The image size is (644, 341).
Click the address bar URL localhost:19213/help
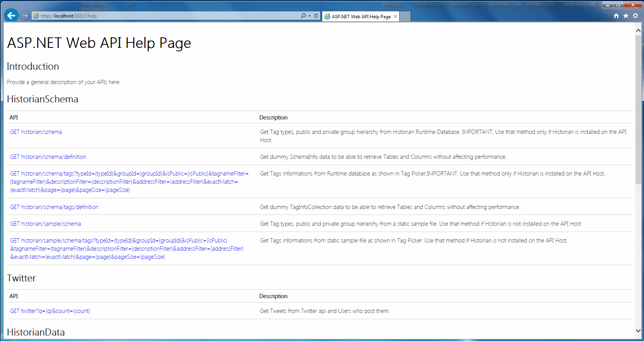click(69, 16)
